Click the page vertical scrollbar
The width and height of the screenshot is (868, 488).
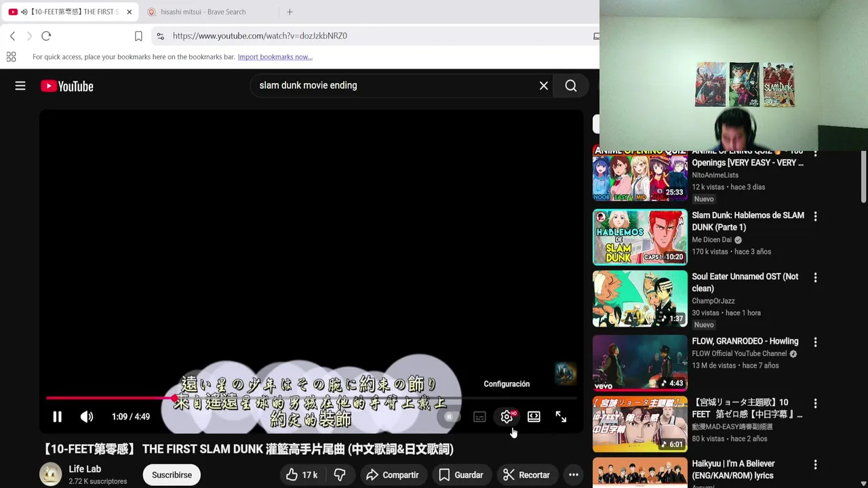click(863, 176)
